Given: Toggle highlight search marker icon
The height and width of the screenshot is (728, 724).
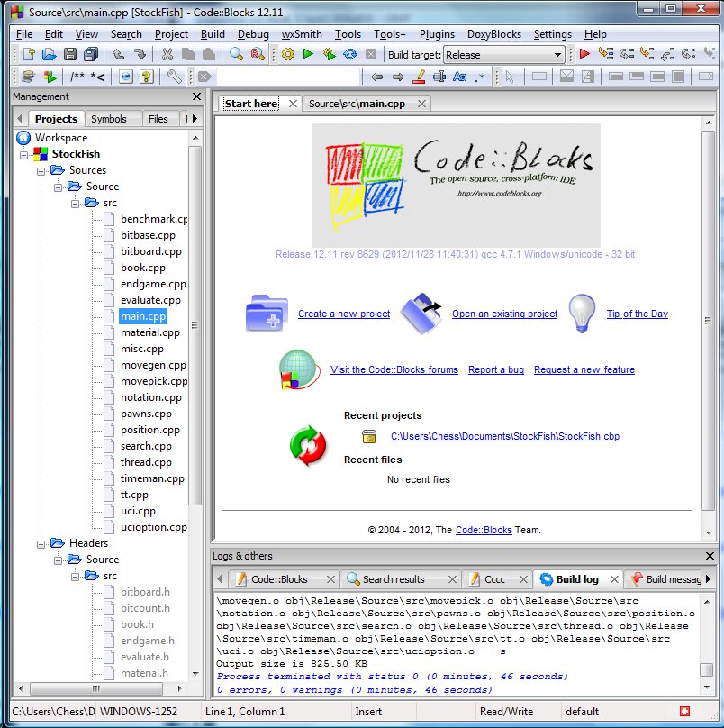Looking at the screenshot, I should click(419, 77).
